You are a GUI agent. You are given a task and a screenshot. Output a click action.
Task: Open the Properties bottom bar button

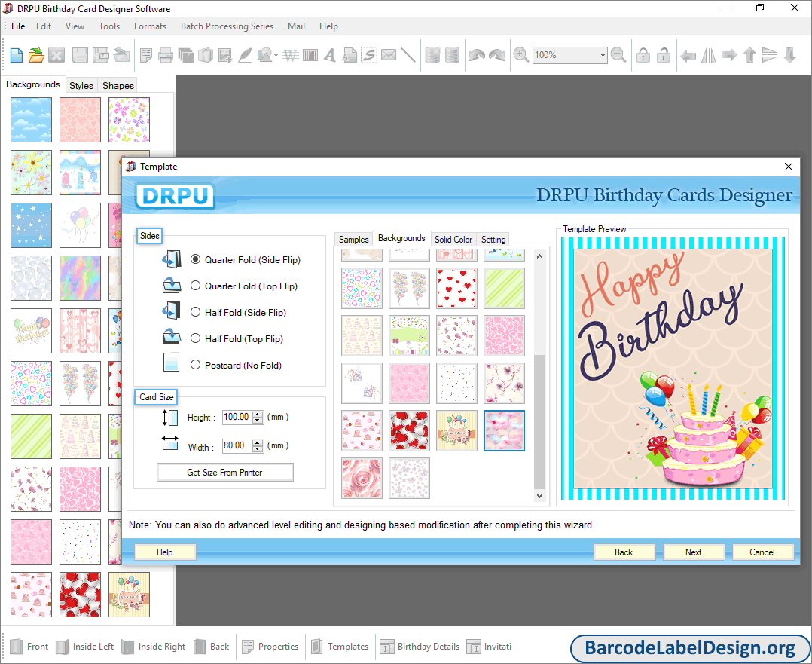[x=270, y=647]
